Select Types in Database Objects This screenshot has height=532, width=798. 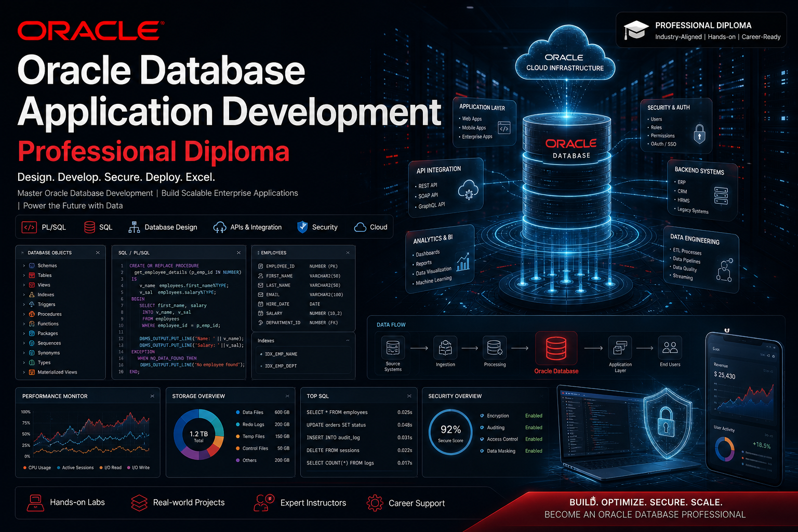(44, 363)
